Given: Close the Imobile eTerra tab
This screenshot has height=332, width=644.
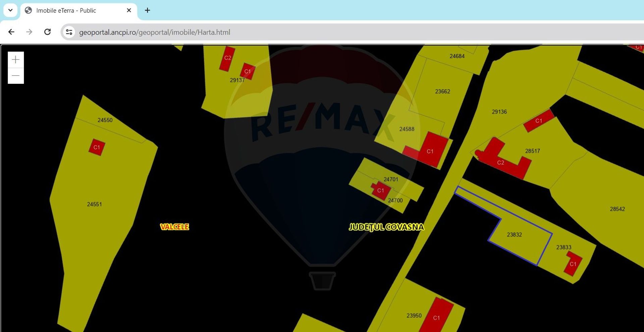Looking at the screenshot, I should tap(129, 10).
